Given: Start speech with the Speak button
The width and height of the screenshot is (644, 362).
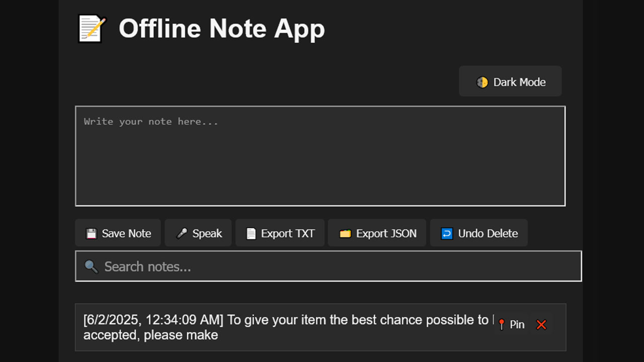Looking at the screenshot, I should (x=198, y=233).
